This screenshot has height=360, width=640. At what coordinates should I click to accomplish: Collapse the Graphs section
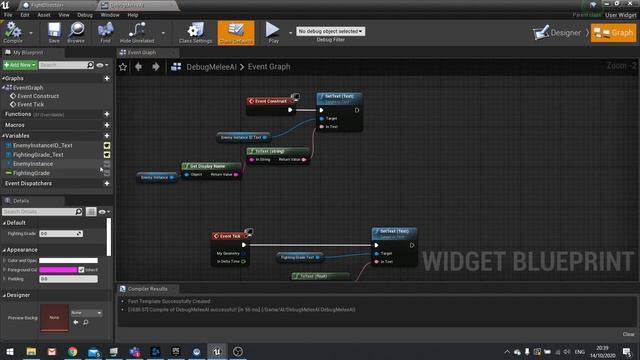(x=4, y=78)
